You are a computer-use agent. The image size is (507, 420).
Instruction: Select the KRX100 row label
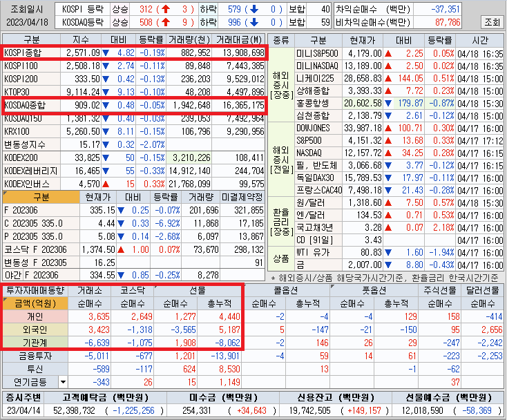pyautogui.click(x=32, y=131)
